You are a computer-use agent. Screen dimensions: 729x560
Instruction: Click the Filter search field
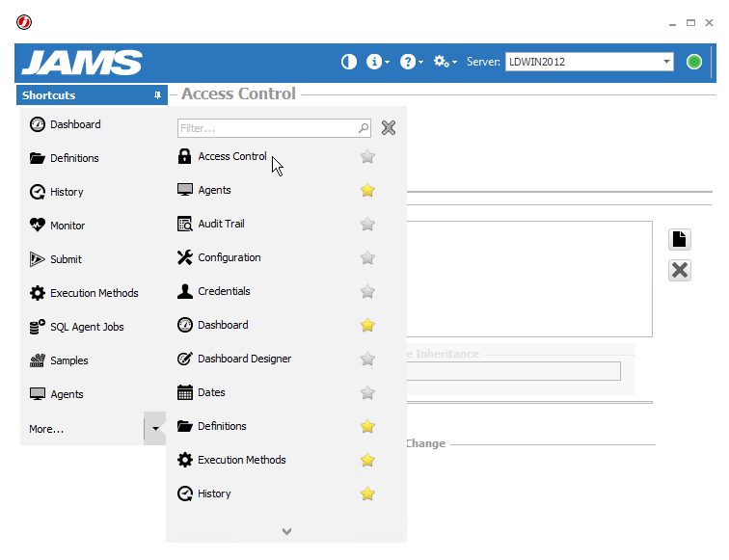tap(267, 127)
